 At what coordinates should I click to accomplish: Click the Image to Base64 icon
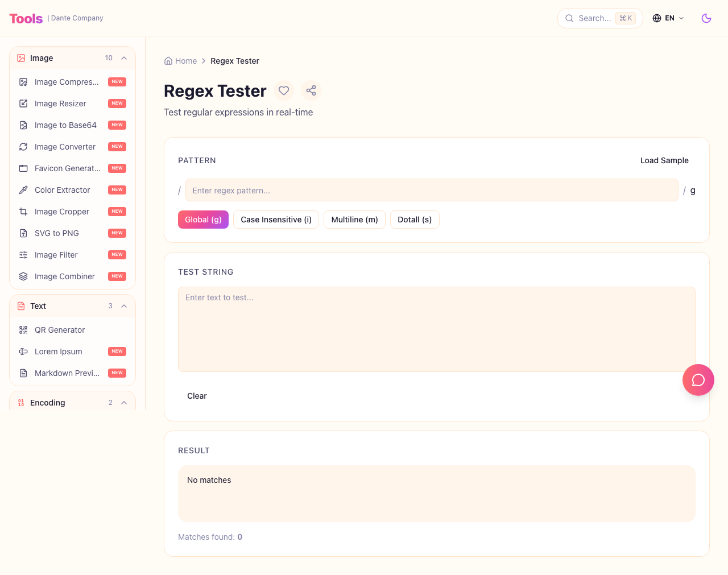pos(23,125)
